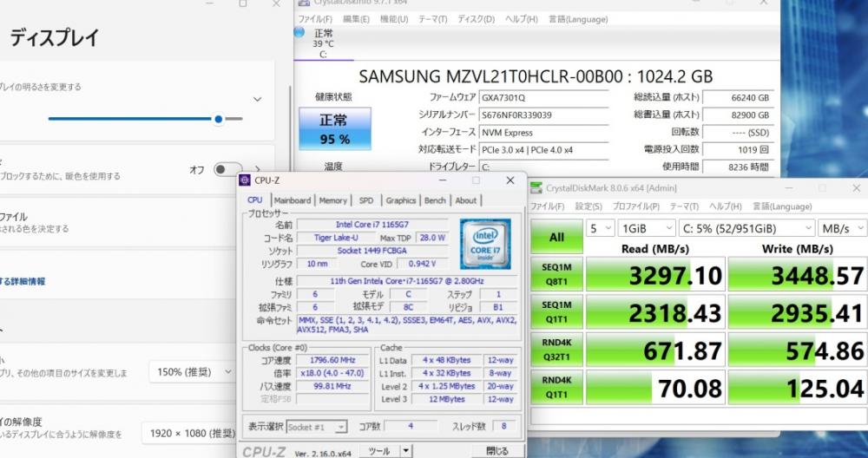Open the ツール dropdown arrow in CPU-Z
The width and height of the screenshot is (868, 458).
(x=406, y=451)
